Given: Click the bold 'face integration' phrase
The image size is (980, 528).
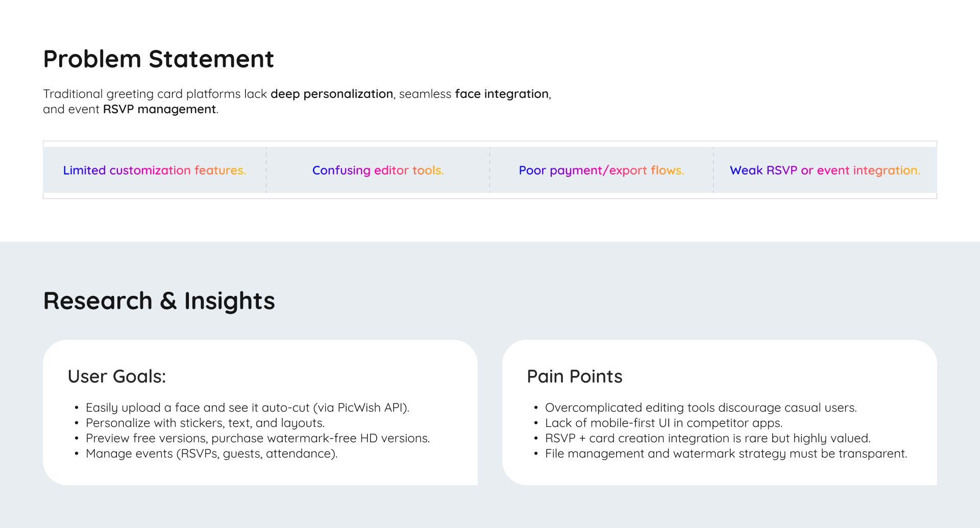Looking at the screenshot, I should (x=502, y=94).
